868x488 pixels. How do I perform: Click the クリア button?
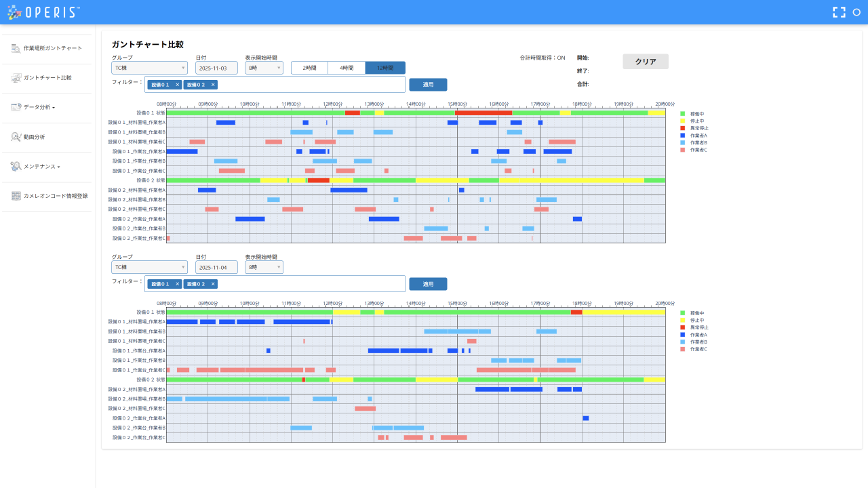pyautogui.click(x=646, y=62)
